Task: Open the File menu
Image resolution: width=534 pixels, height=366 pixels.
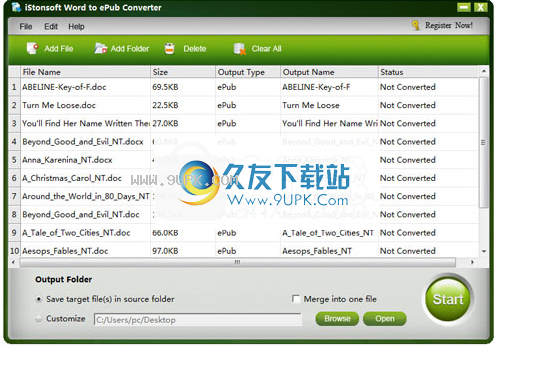Action: [x=26, y=27]
